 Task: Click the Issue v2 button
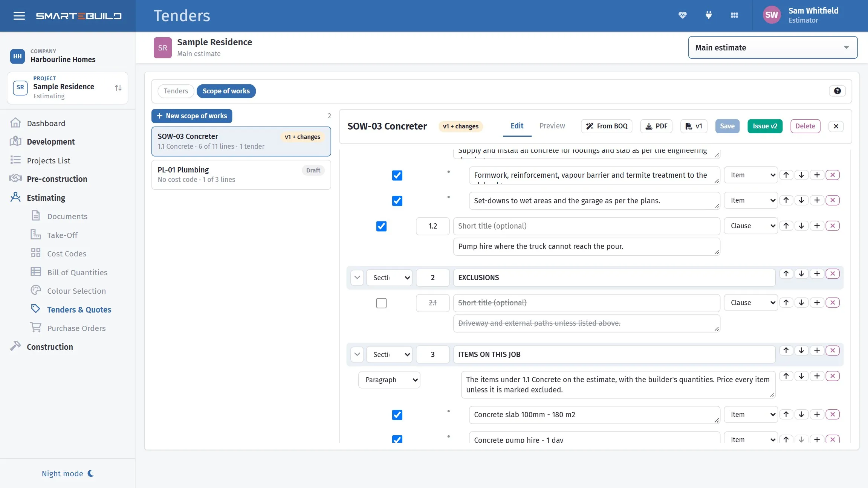click(x=765, y=126)
